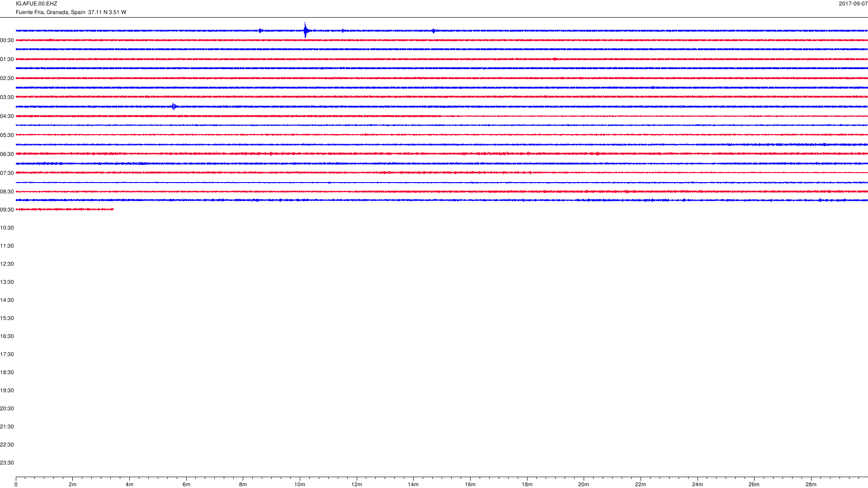Click the 2m axis label
Image resolution: width=868 pixels, height=488 pixels.
(73, 484)
